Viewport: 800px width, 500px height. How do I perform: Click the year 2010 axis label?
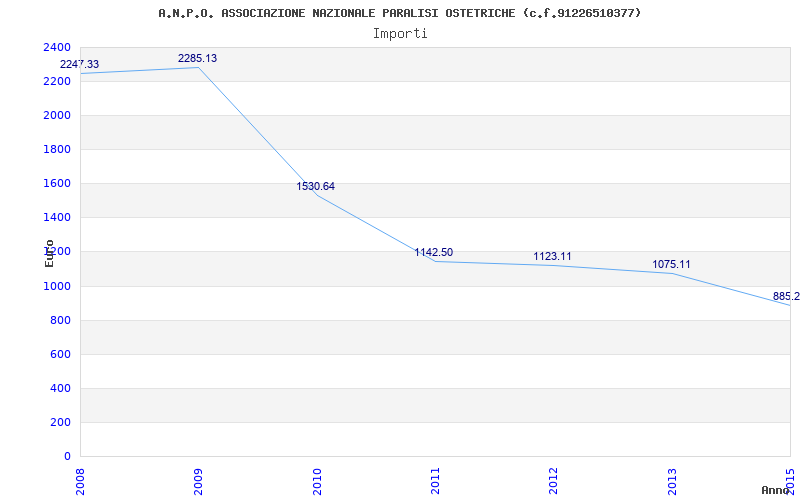(x=317, y=480)
